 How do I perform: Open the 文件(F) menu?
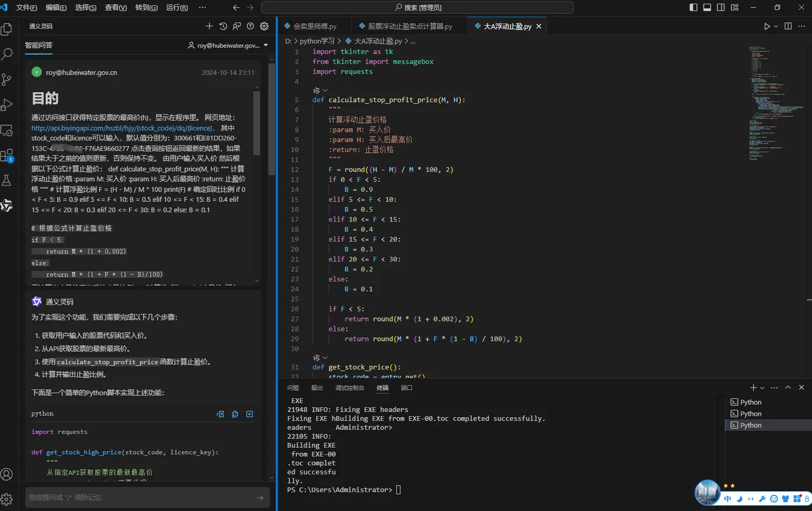(27, 8)
